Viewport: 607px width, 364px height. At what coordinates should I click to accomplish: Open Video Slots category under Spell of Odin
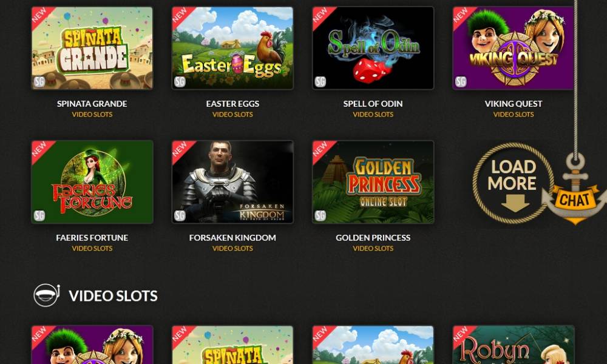pyautogui.click(x=373, y=115)
